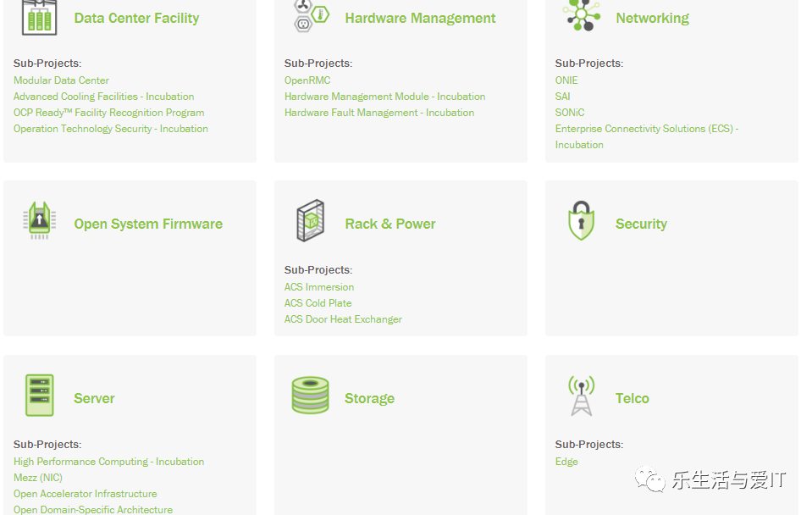Open the Networking project heading
The height and width of the screenshot is (515, 812).
[653, 18]
